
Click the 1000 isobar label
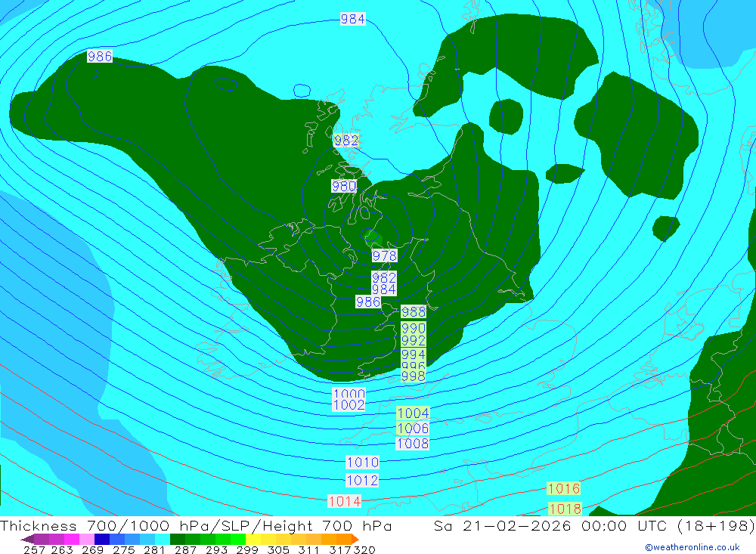[x=349, y=393]
